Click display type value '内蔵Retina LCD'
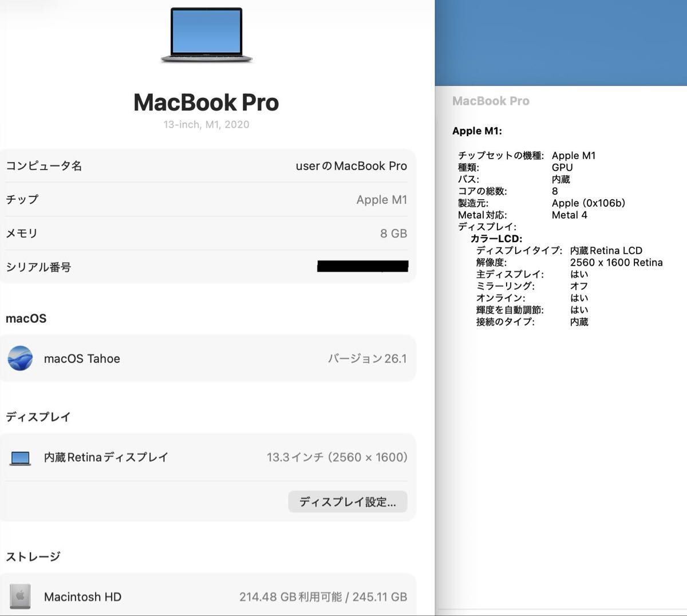Screen dimensions: 687x616 606,251
